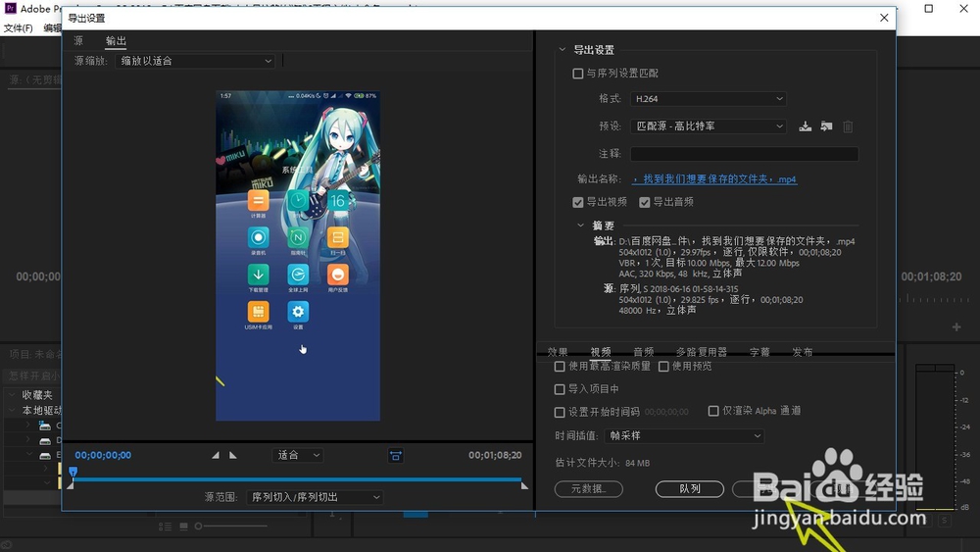Set in point triangle marker button

click(215, 455)
